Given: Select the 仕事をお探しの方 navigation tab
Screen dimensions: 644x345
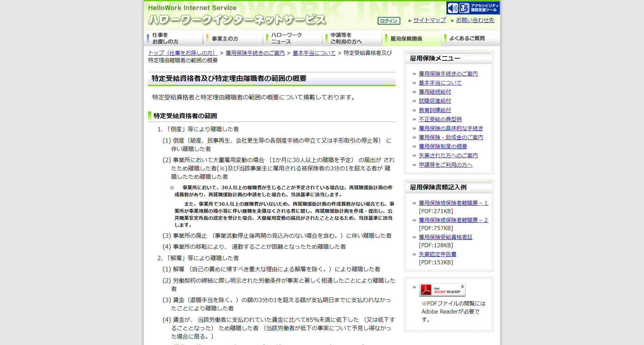Looking at the screenshot, I should [x=173, y=38].
